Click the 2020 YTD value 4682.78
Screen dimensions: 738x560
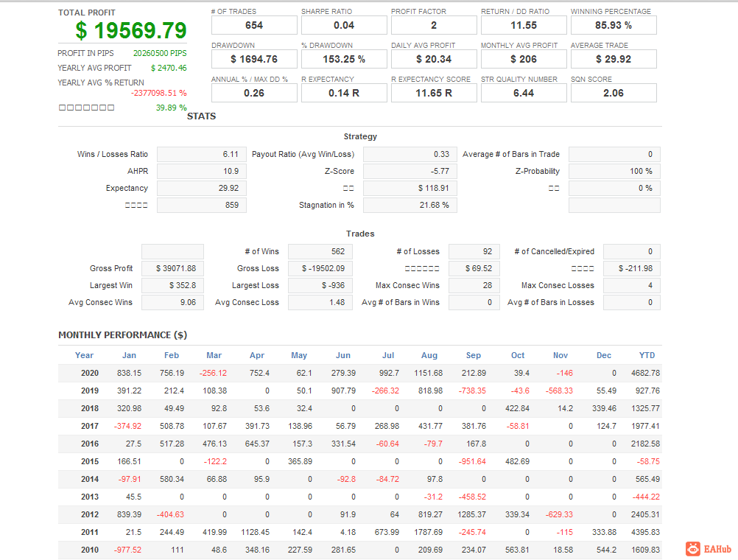pyautogui.click(x=645, y=373)
